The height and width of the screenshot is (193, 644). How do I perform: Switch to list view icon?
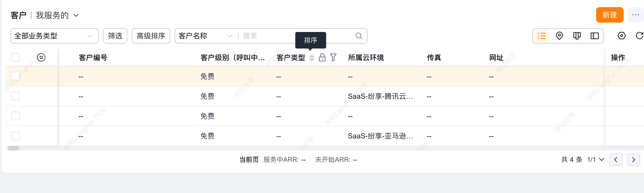(542, 36)
